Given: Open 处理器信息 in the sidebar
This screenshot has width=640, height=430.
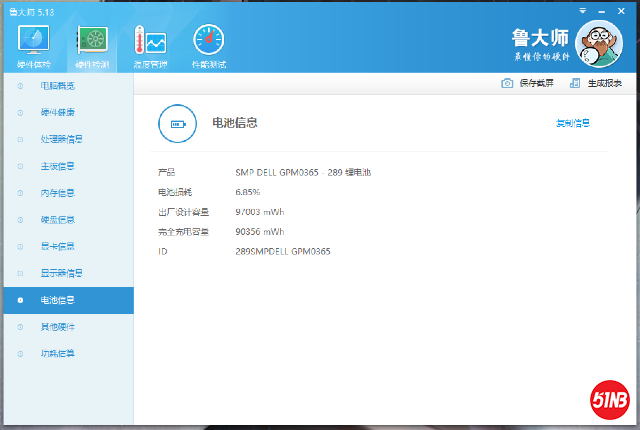Looking at the screenshot, I should 61,139.
